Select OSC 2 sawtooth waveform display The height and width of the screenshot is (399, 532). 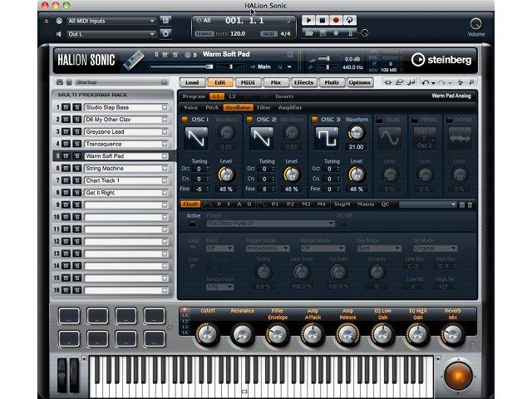click(261, 139)
